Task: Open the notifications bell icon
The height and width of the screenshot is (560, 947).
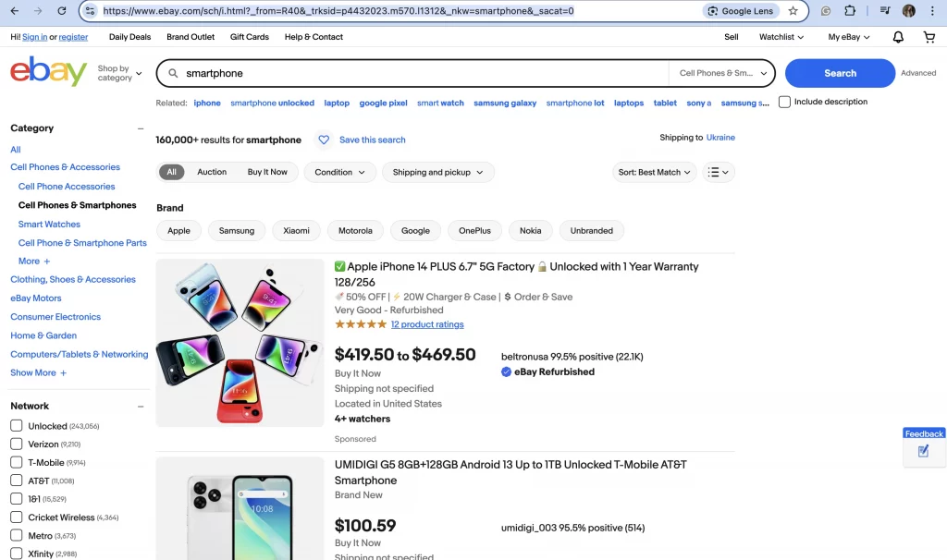Action: coord(898,37)
